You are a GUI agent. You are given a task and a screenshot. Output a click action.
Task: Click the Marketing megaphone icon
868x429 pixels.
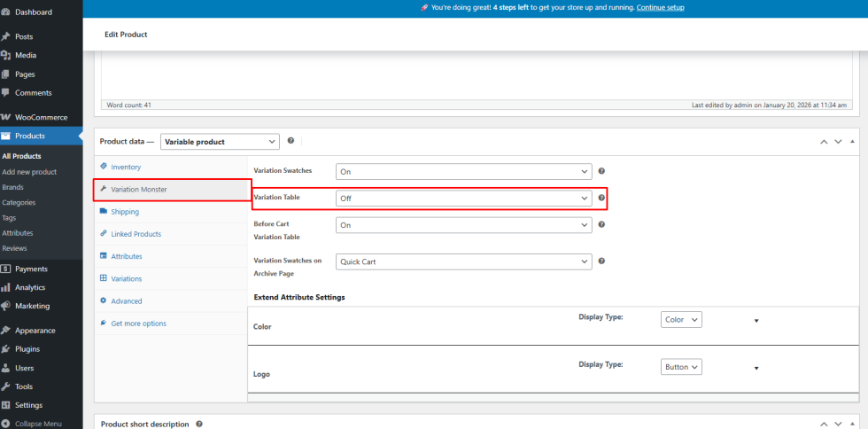point(6,306)
